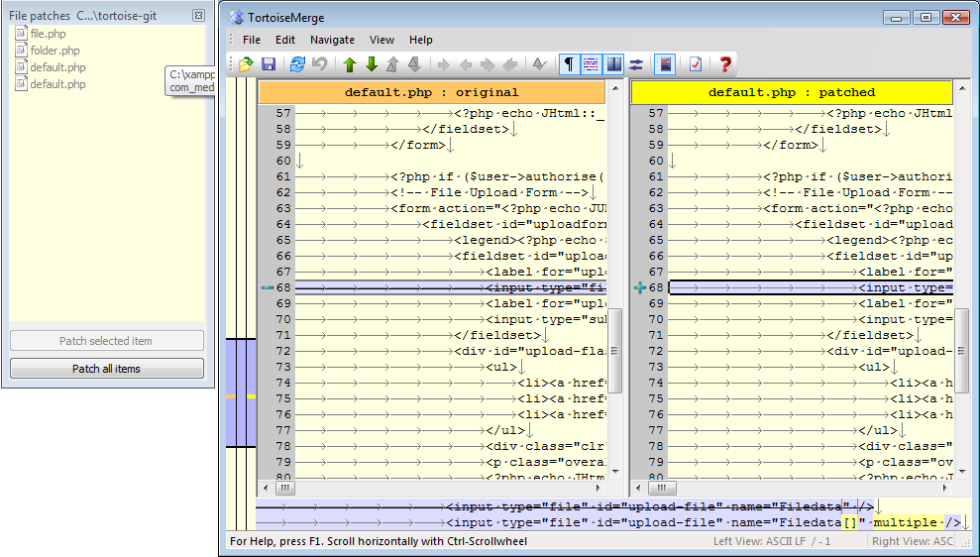The width and height of the screenshot is (980, 557).
Task: Click the blue region in the locator bar
Action: pos(241,392)
